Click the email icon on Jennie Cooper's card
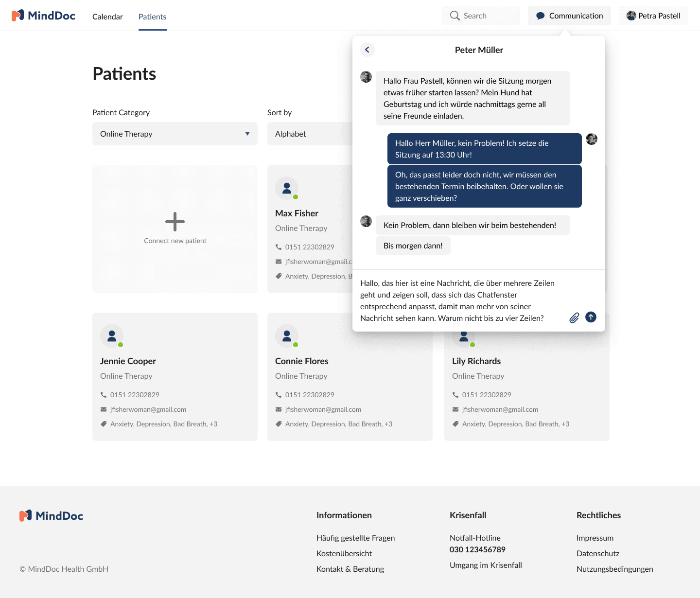The height and width of the screenshot is (598, 700). point(104,409)
